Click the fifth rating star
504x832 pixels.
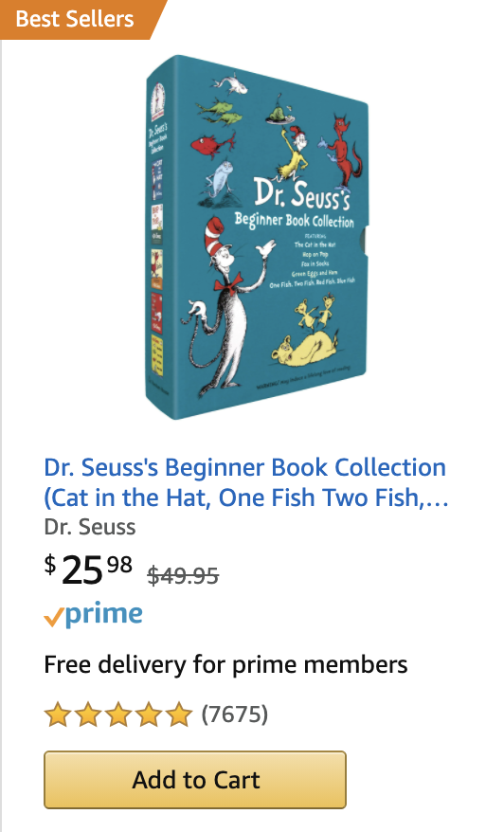[179, 714]
